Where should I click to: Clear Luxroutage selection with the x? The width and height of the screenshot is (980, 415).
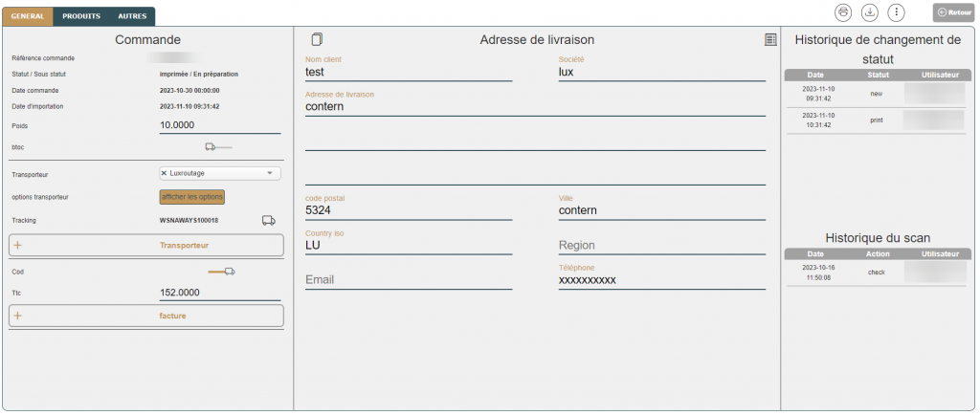click(x=164, y=173)
